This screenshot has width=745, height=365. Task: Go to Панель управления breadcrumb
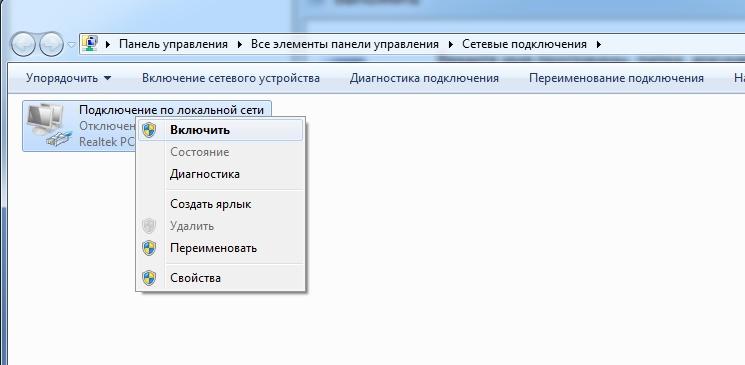[173, 45]
